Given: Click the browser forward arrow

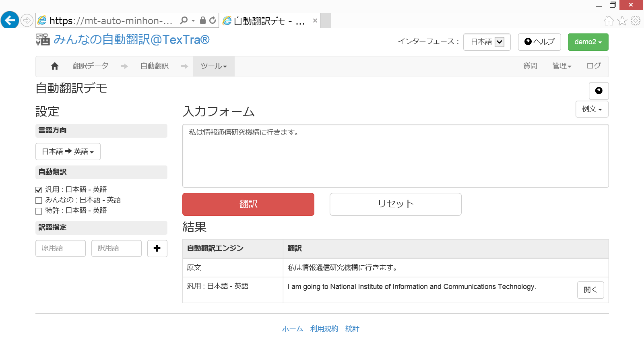Looking at the screenshot, I should [x=27, y=20].
